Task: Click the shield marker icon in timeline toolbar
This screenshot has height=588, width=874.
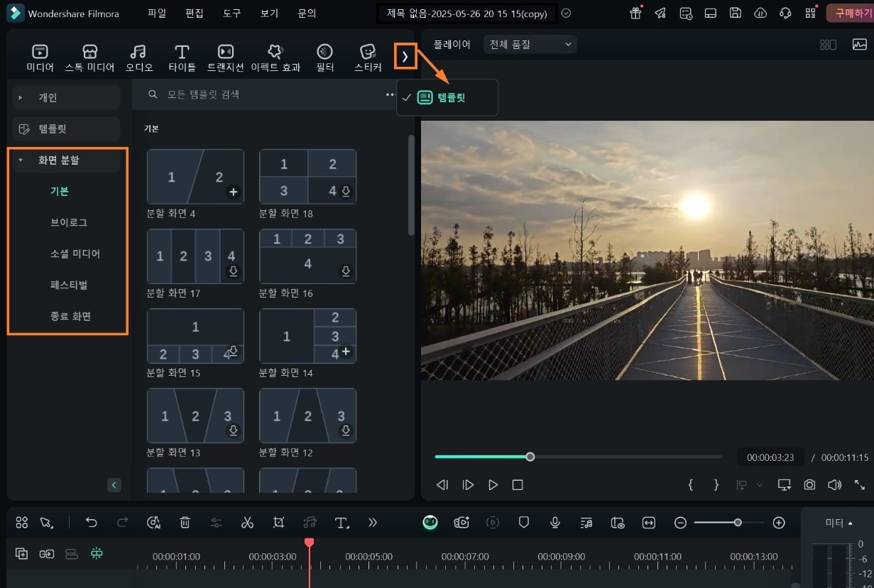Action: (524, 523)
